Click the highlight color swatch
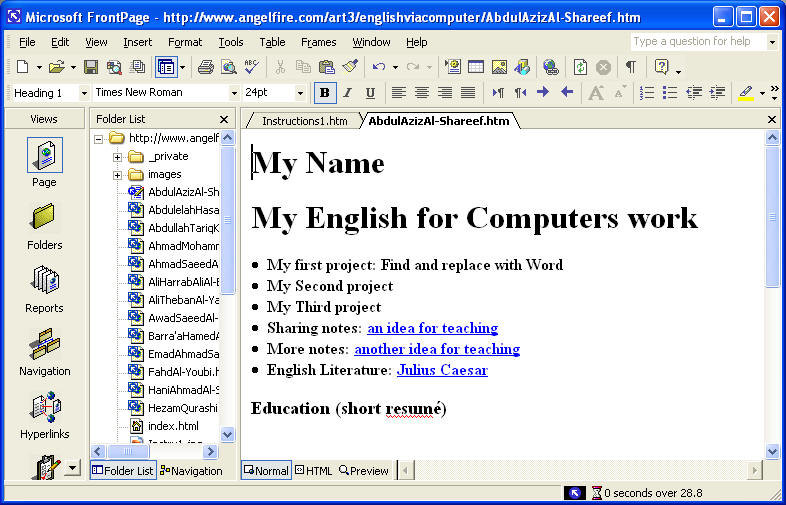This screenshot has height=505, width=786. 745,93
